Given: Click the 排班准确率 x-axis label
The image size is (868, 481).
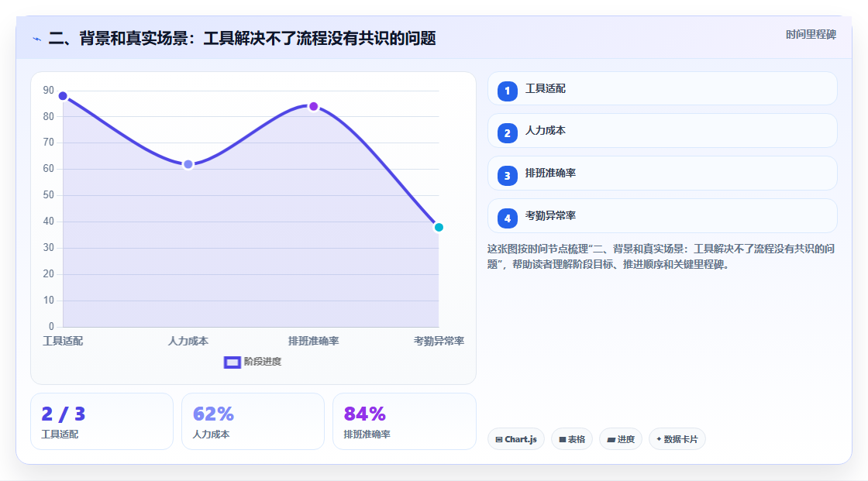Looking at the screenshot, I should pos(313,341).
